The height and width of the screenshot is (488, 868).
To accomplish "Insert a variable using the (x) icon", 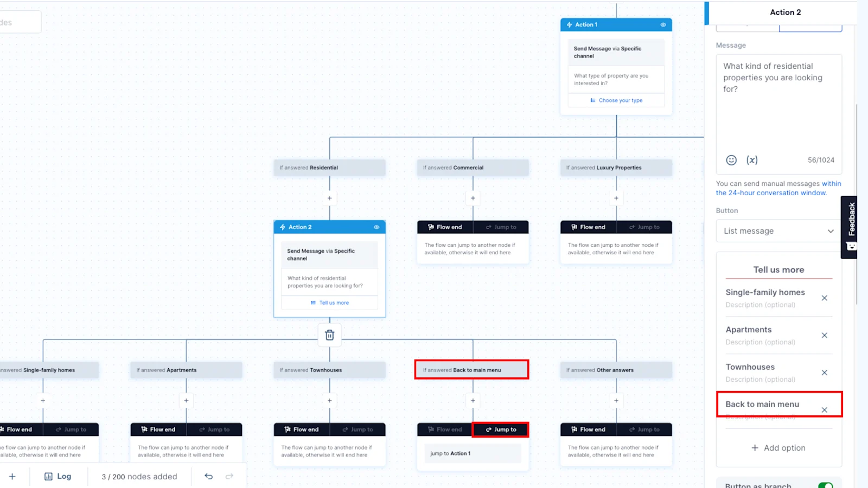I will click(x=752, y=159).
